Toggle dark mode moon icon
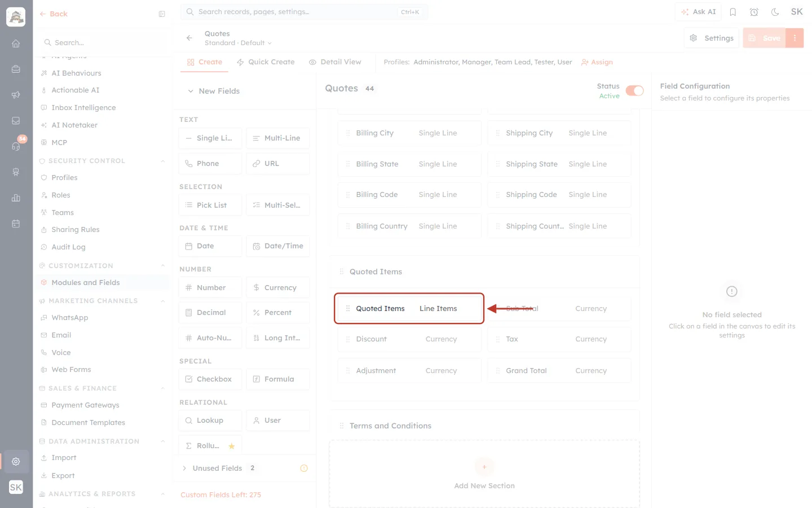This screenshot has width=812, height=508. pos(775,12)
